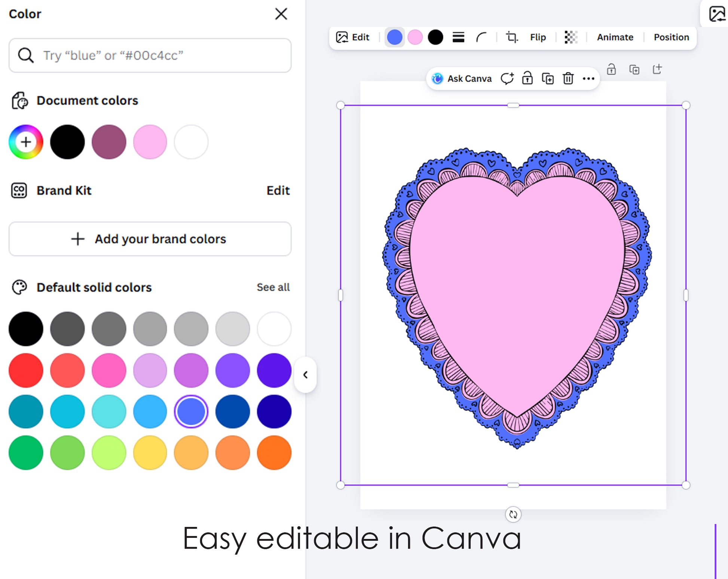This screenshot has height=579, width=728.
Task: Select the pink color in toolbar
Action: pos(415,37)
